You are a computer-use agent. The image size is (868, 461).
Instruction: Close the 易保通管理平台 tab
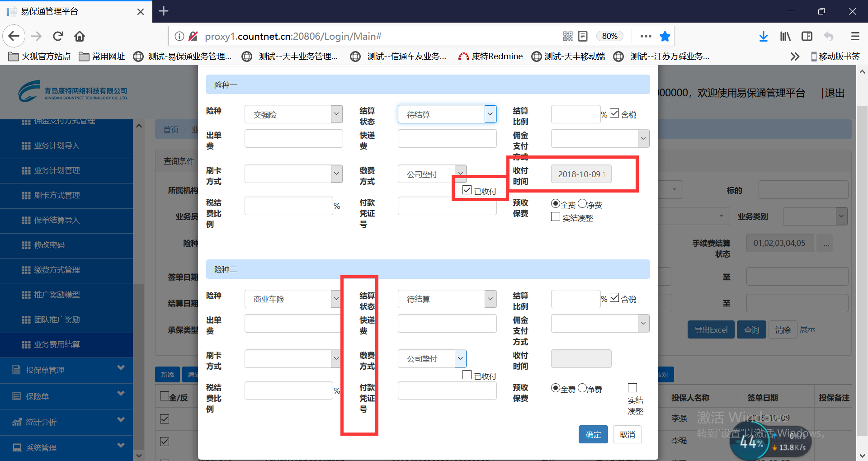tap(141, 11)
